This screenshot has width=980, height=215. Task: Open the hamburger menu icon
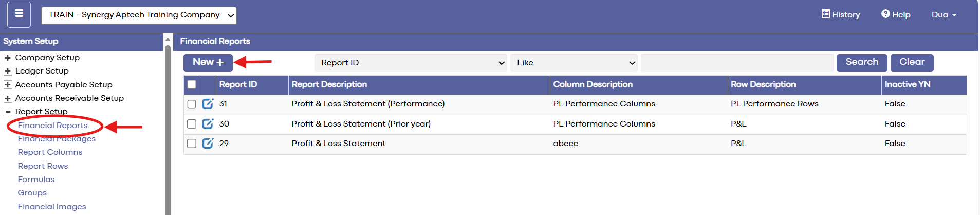point(19,14)
